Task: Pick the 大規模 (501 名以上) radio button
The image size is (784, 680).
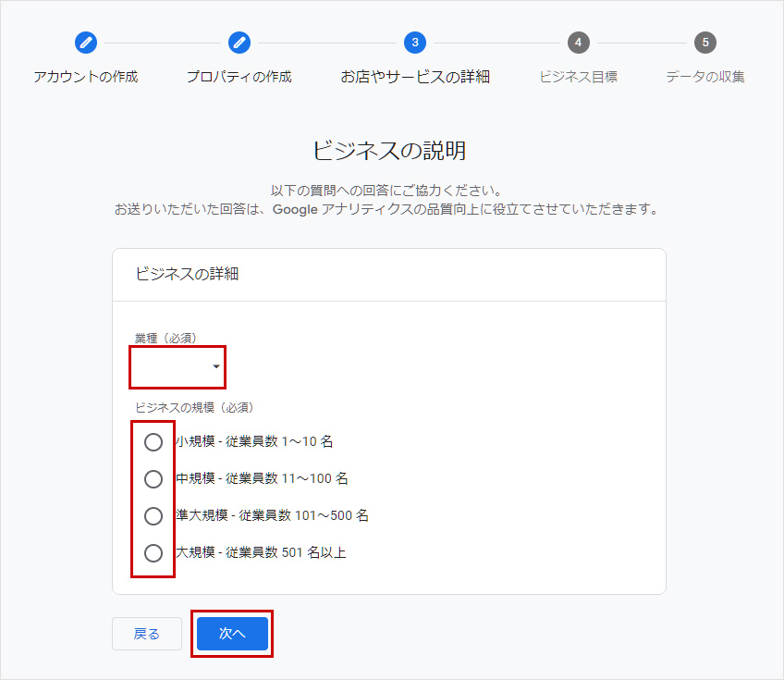Action: (x=153, y=553)
